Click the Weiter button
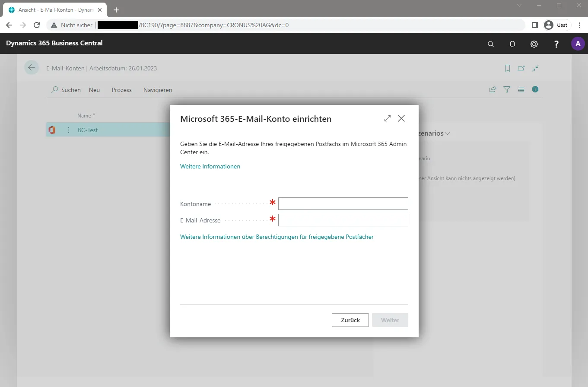Screen dimensions: 588x387 tap(390, 320)
